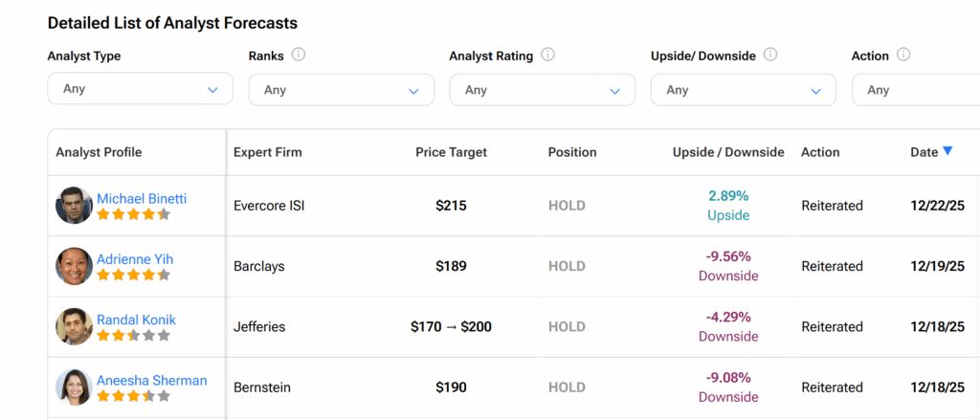
Task: Click Randal Konik's star rating
Action: tap(133, 336)
